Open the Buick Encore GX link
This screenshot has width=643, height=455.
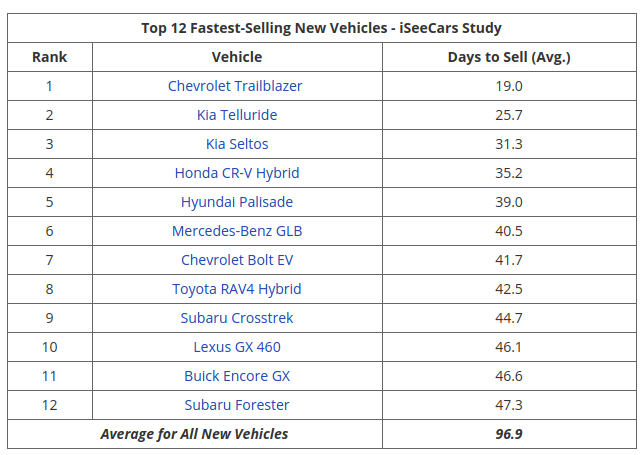pyautogui.click(x=237, y=376)
